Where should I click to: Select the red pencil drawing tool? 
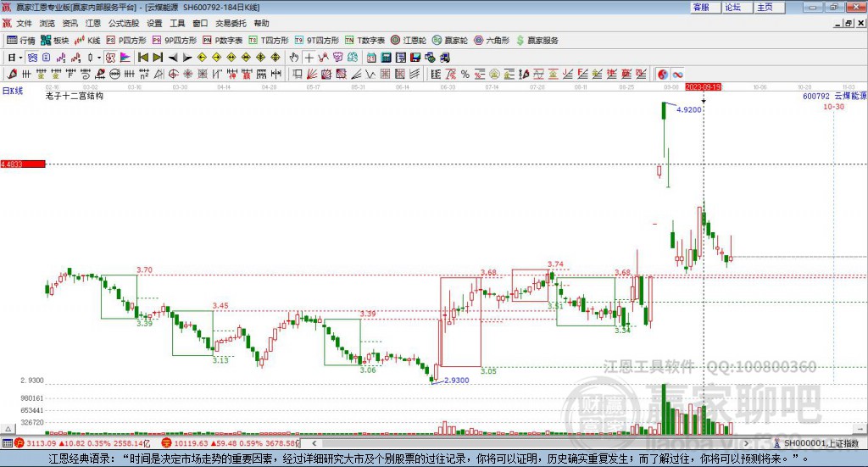(x=12, y=74)
